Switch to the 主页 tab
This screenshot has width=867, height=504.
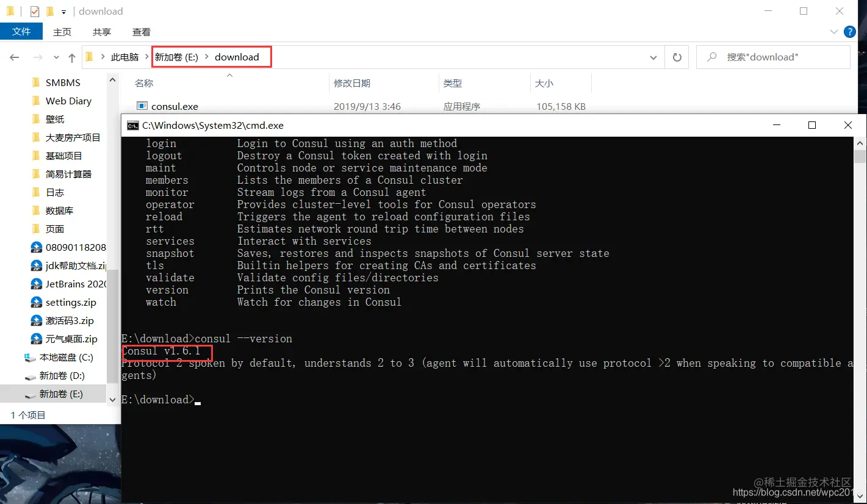pyautogui.click(x=62, y=32)
